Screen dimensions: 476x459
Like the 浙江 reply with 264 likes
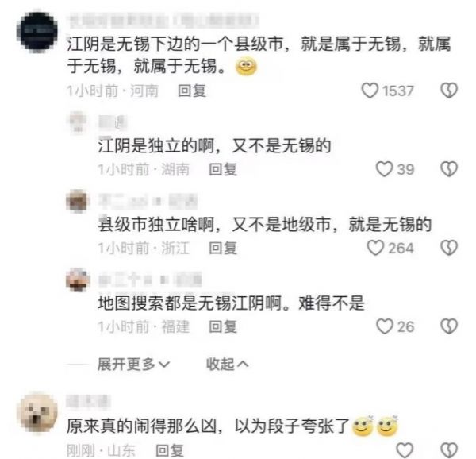coord(375,248)
